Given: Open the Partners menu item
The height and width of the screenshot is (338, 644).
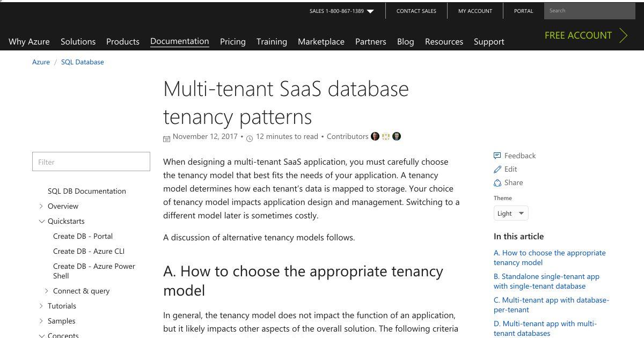Looking at the screenshot, I should click(371, 41).
